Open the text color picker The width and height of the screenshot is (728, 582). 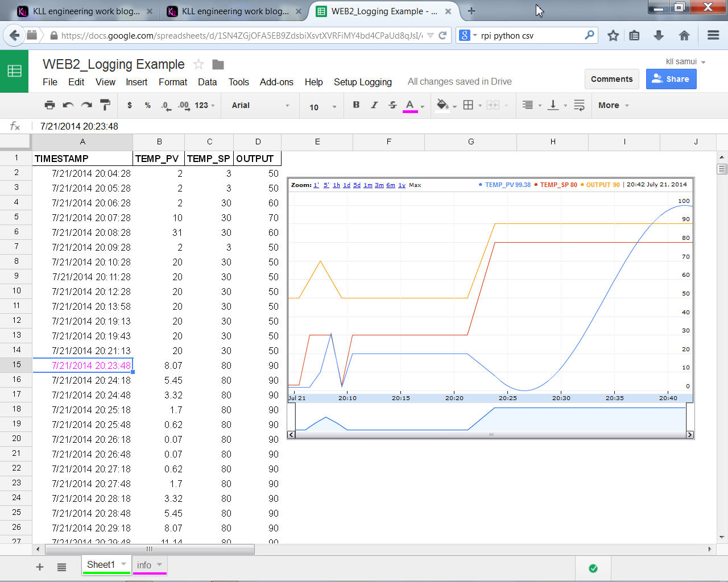[x=410, y=105]
